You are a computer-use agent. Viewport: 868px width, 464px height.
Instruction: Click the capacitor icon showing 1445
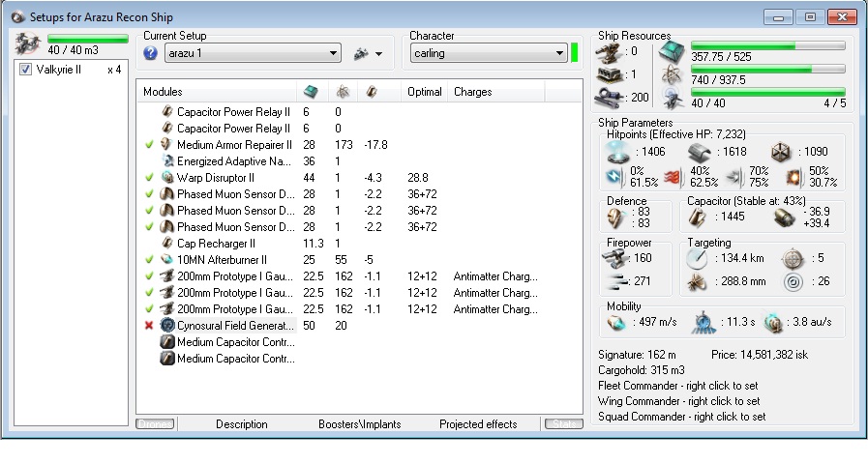pyautogui.click(x=697, y=217)
